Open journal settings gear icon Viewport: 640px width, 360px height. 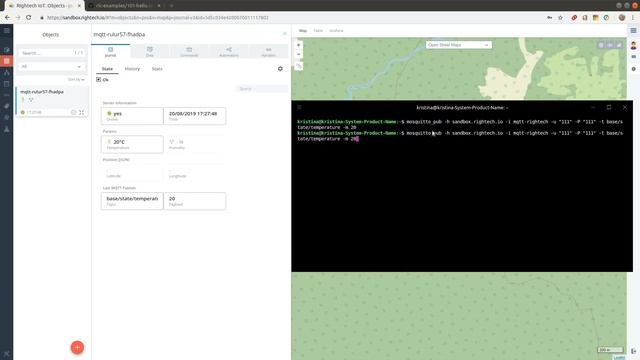(x=280, y=69)
